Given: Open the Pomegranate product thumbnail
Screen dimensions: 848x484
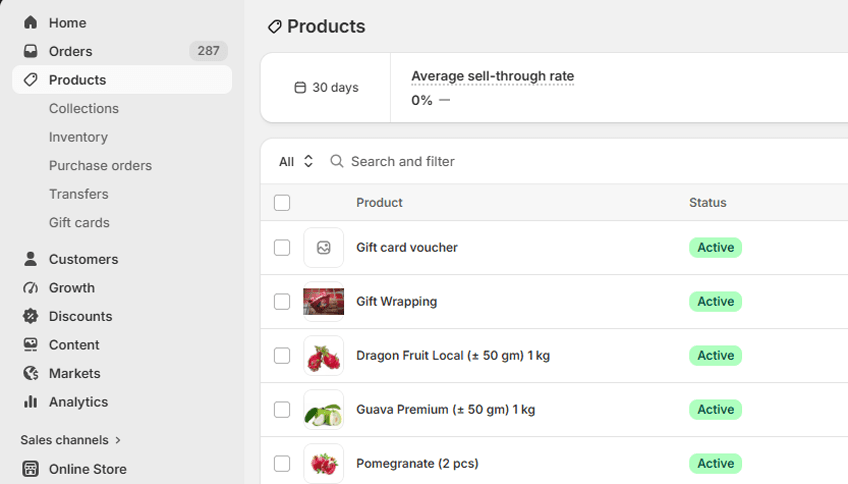Looking at the screenshot, I should click(323, 464).
